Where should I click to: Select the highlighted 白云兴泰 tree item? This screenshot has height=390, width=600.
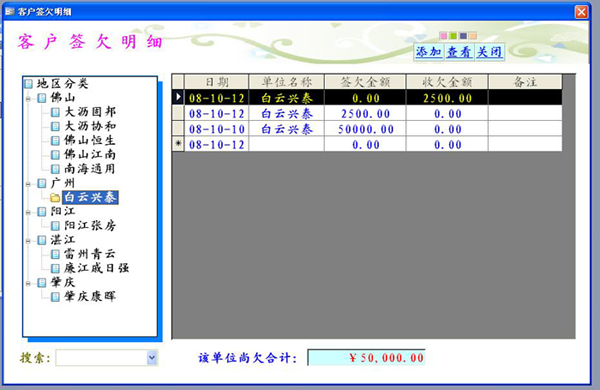pos(90,197)
